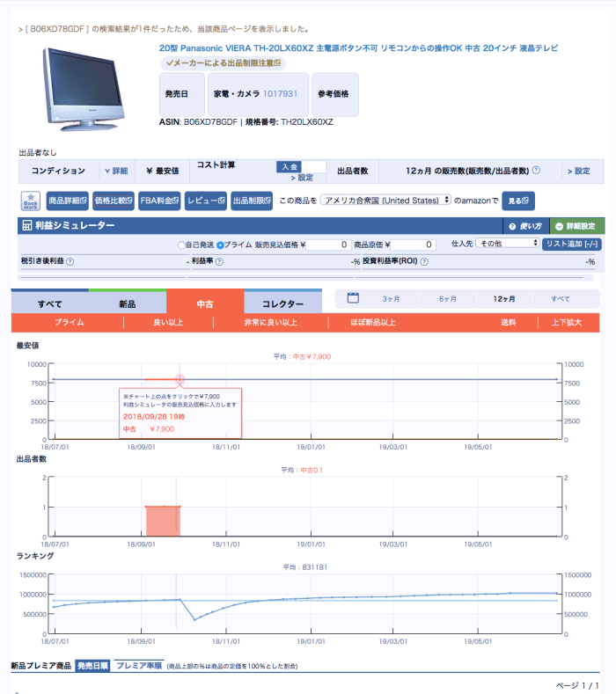Click help icon beside 利益率
Image resolution: width=616 pixels, height=694 pixels.
(x=219, y=261)
